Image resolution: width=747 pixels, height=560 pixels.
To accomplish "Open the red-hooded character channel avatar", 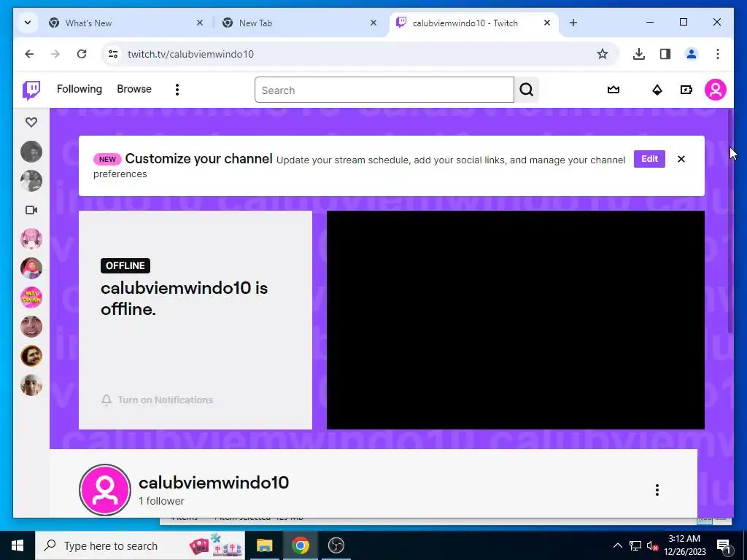I will click(31, 268).
